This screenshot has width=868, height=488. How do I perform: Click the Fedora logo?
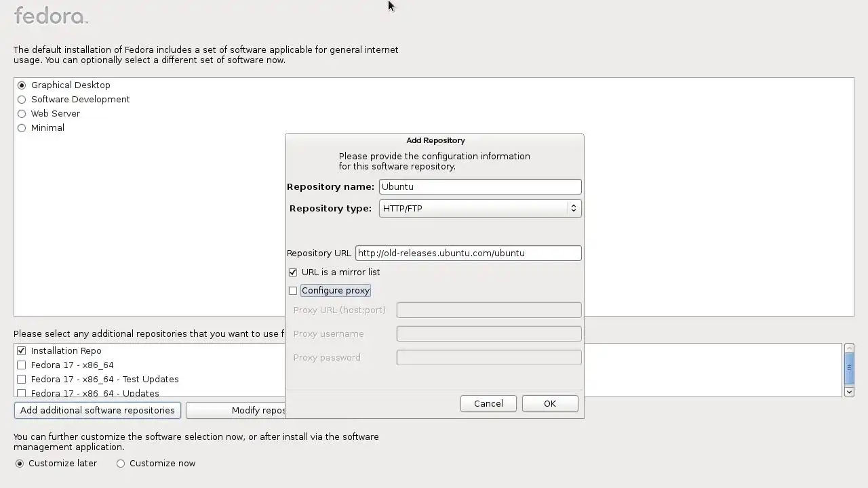pos(51,15)
